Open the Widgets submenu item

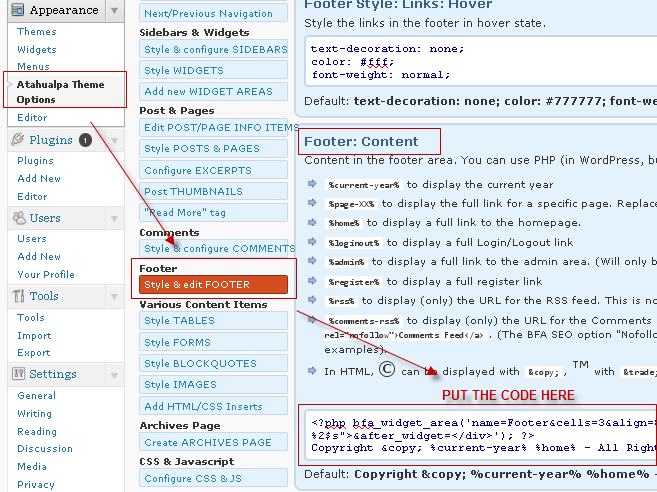37,49
